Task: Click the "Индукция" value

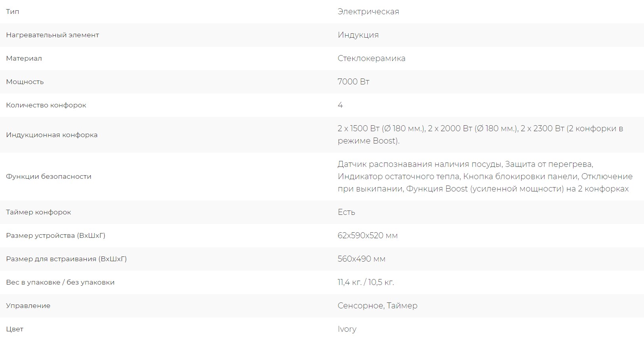Action: pyautogui.click(x=358, y=35)
